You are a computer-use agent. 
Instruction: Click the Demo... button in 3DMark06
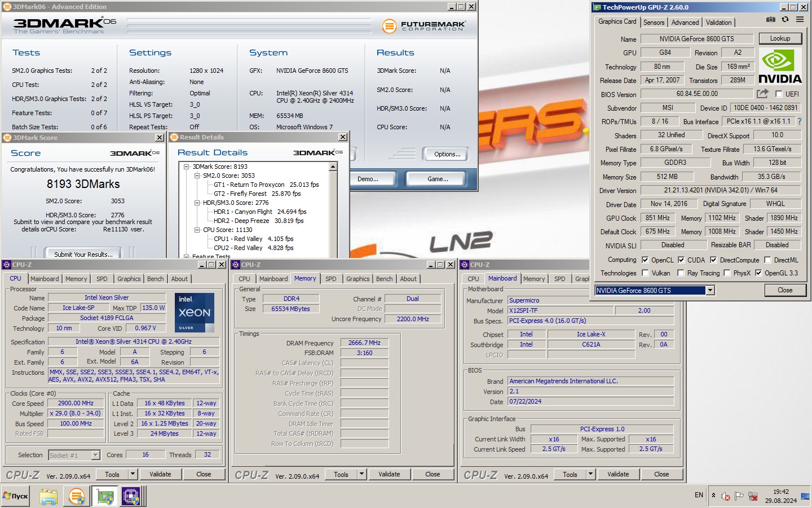[x=368, y=179]
